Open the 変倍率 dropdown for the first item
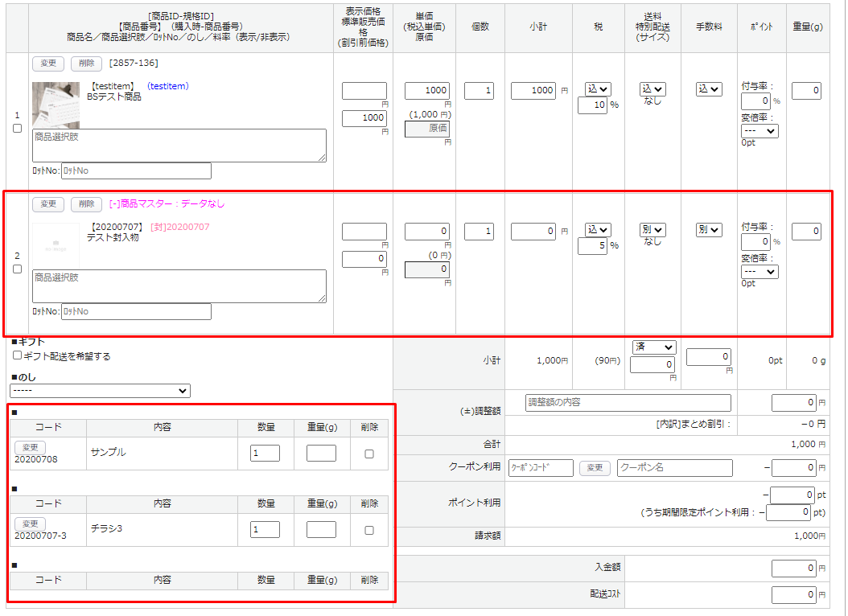 pos(759,131)
